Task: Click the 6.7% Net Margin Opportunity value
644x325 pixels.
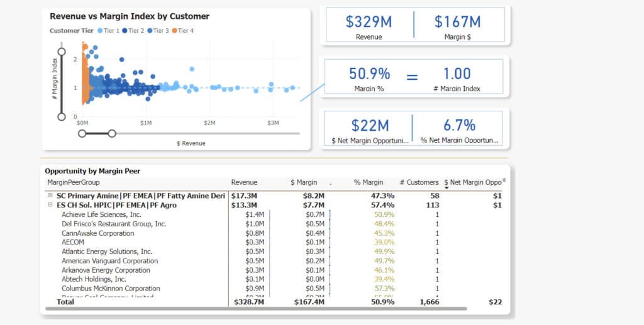Action: pos(459,125)
